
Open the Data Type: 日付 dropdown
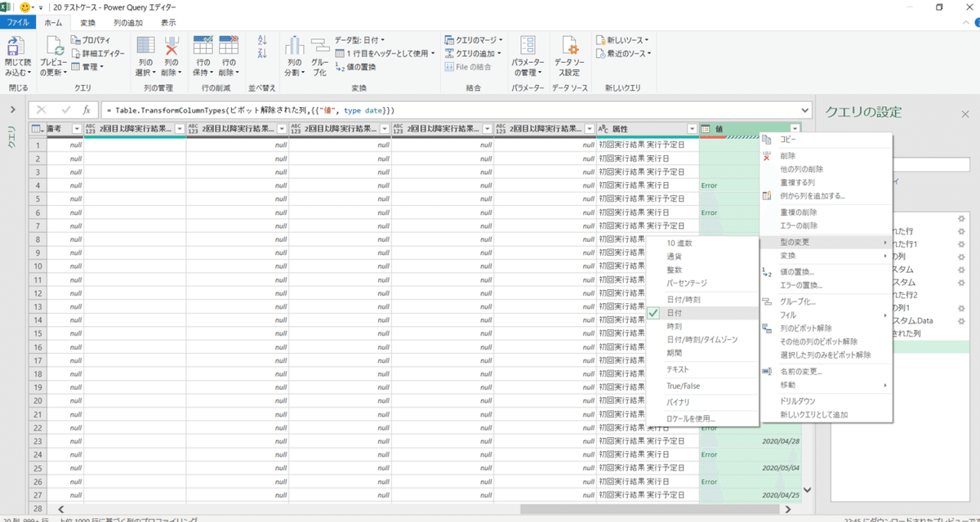pyautogui.click(x=359, y=40)
